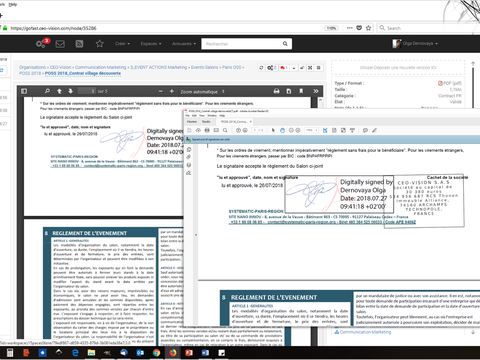Open the Acrobat zoom percentage dropdown
This screenshot has width=480, height=360.
point(312,130)
